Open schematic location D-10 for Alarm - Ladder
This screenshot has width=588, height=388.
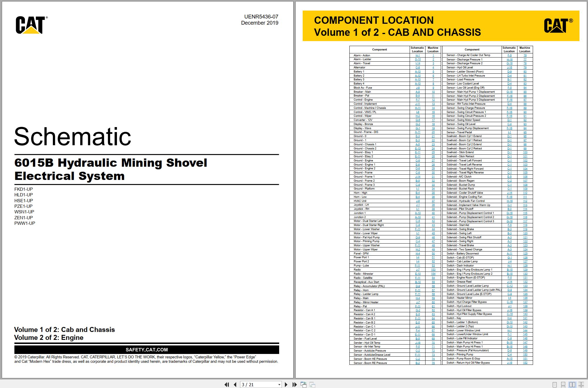click(418, 59)
